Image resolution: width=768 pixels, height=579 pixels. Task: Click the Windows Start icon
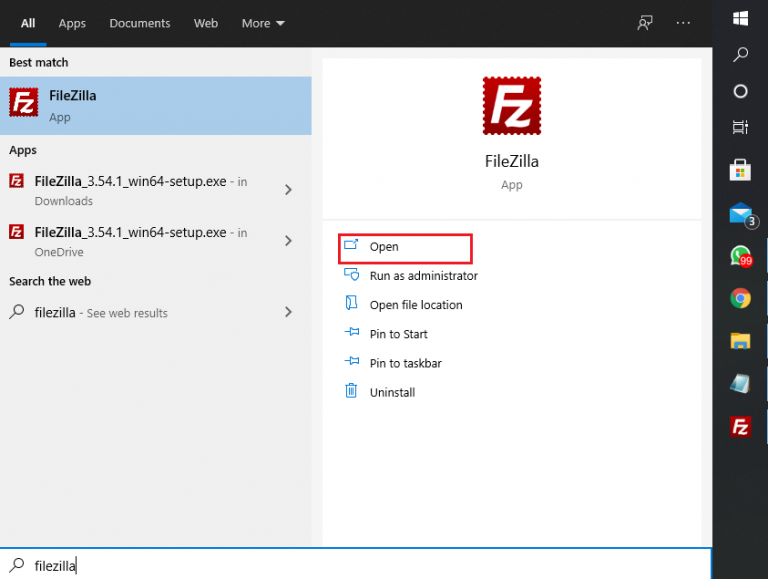740,19
